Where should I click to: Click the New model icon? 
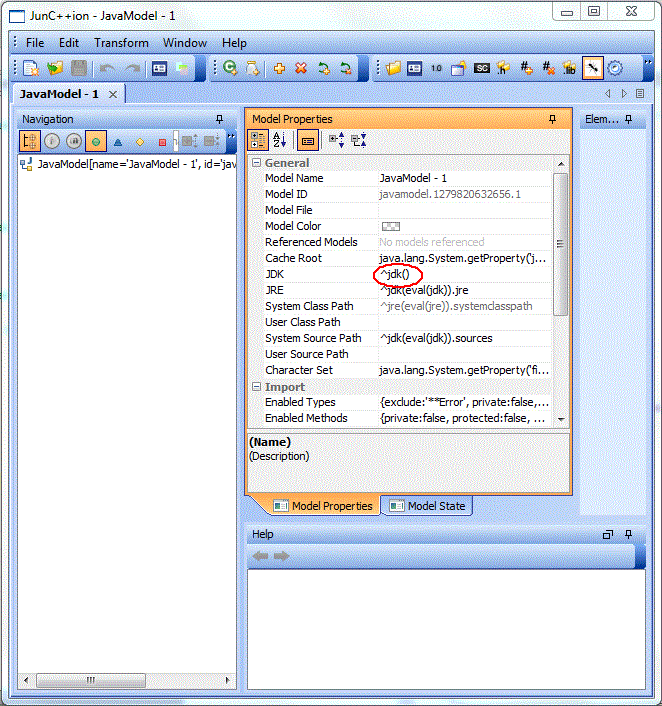[x=31, y=68]
